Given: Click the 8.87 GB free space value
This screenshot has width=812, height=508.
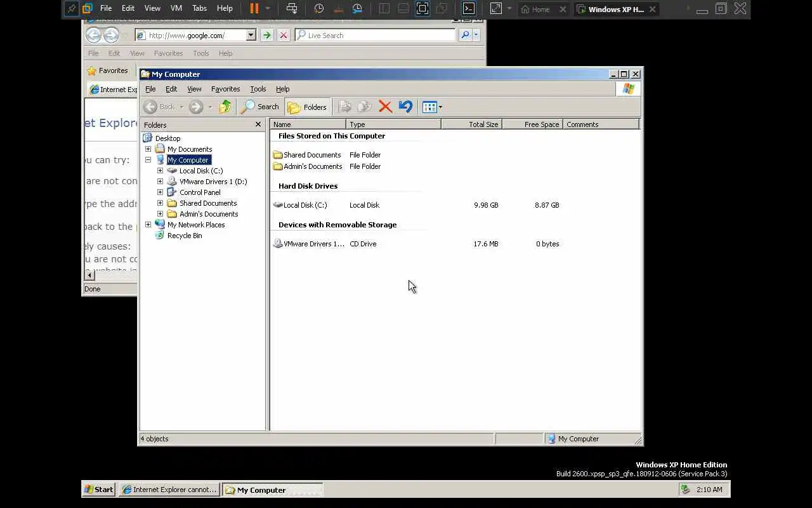Looking at the screenshot, I should tap(547, 205).
